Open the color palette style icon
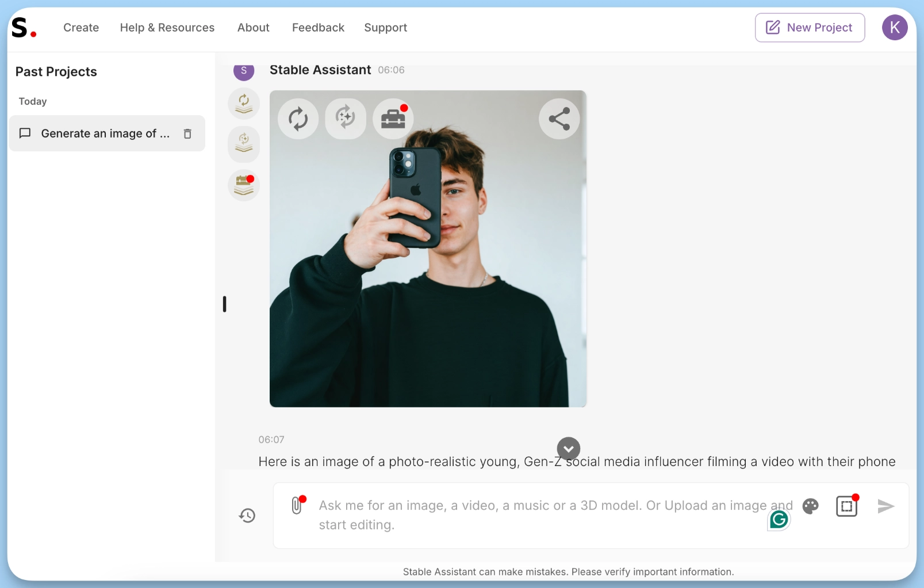Viewport: 924px width, 588px height. tap(810, 506)
